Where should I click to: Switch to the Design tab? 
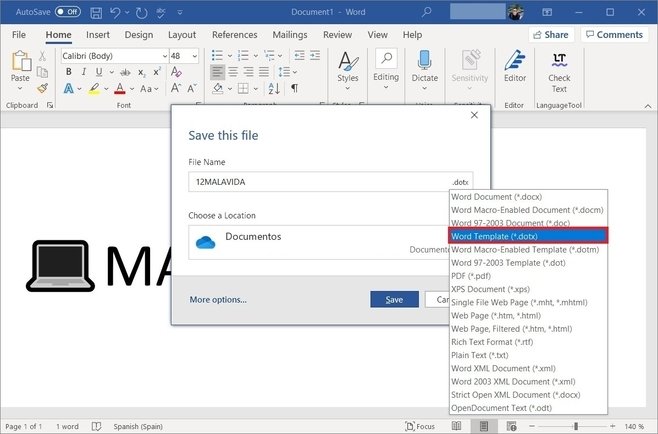pyautogui.click(x=139, y=35)
